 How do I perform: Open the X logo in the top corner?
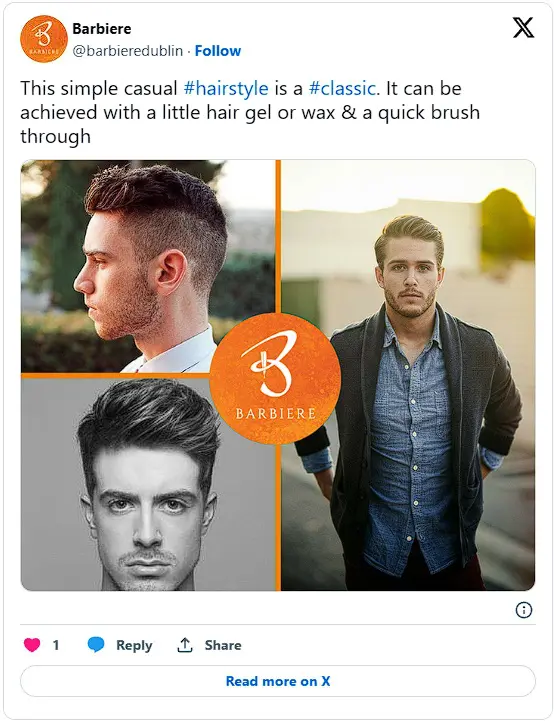(x=523, y=28)
